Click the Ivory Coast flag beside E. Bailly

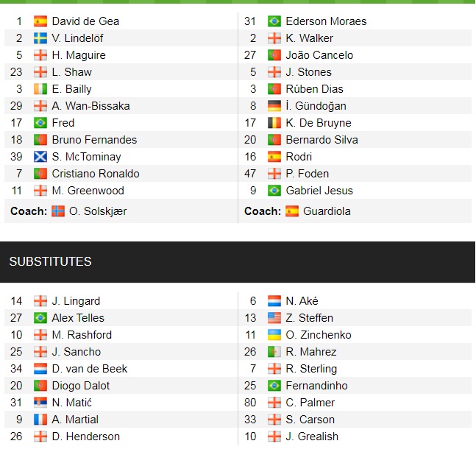40,89
